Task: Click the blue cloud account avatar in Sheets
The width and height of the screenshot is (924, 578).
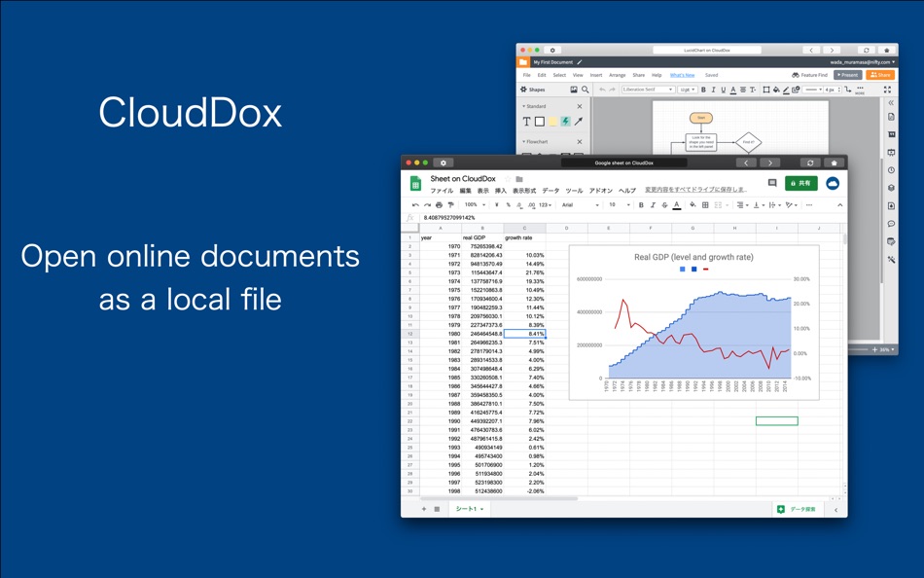Action: click(x=833, y=184)
